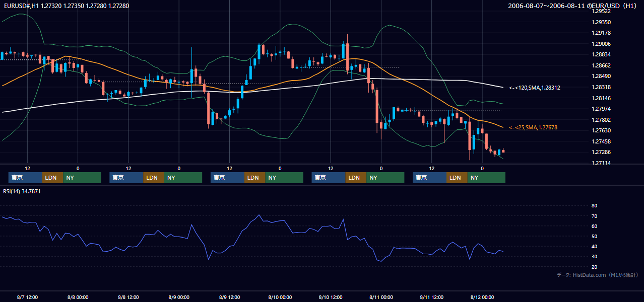Select the fourth NY session block
The width and height of the screenshot is (644, 302).
385,178
